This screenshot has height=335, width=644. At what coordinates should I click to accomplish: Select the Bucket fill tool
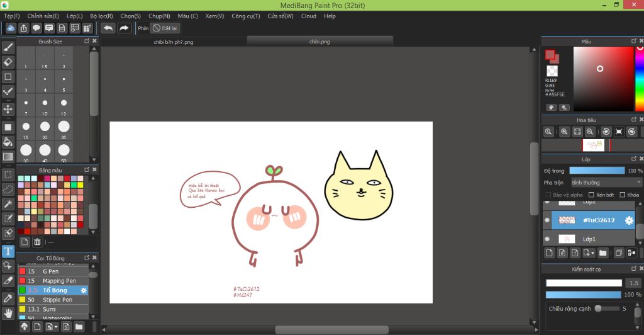pyautogui.click(x=8, y=142)
